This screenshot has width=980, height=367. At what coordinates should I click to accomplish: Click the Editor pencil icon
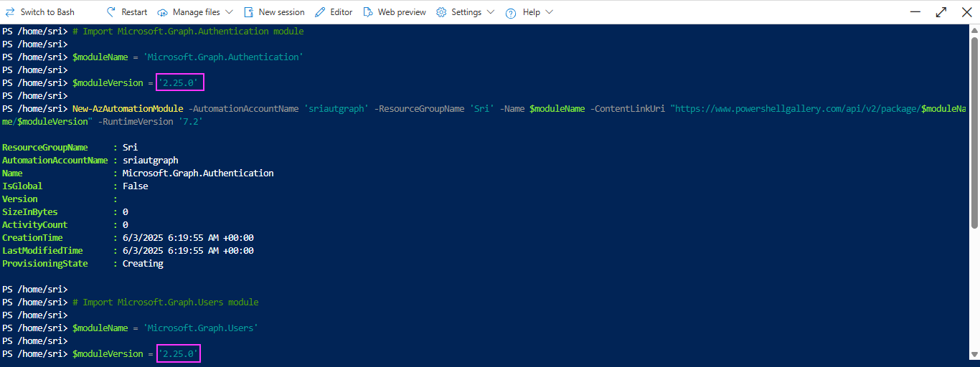[x=319, y=12]
